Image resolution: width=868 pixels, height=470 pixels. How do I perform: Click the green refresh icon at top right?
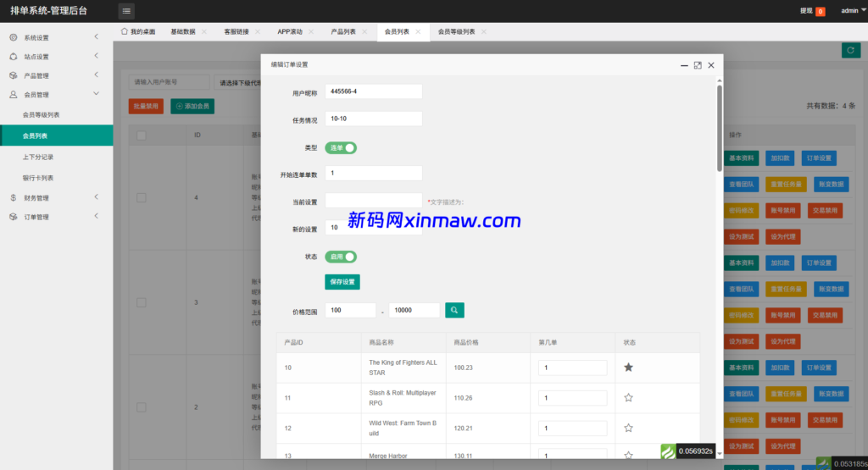850,50
